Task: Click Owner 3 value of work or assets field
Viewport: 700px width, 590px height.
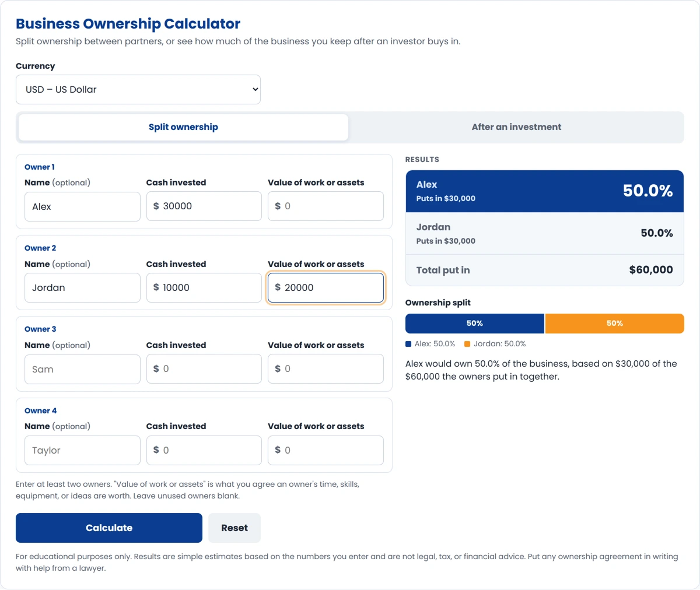Action: pyautogui.click(x=325, y=368)
